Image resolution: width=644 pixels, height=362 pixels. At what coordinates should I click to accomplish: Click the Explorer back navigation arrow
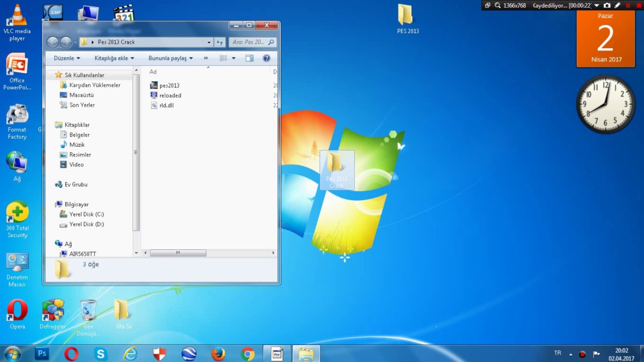(x=52, y=42)
